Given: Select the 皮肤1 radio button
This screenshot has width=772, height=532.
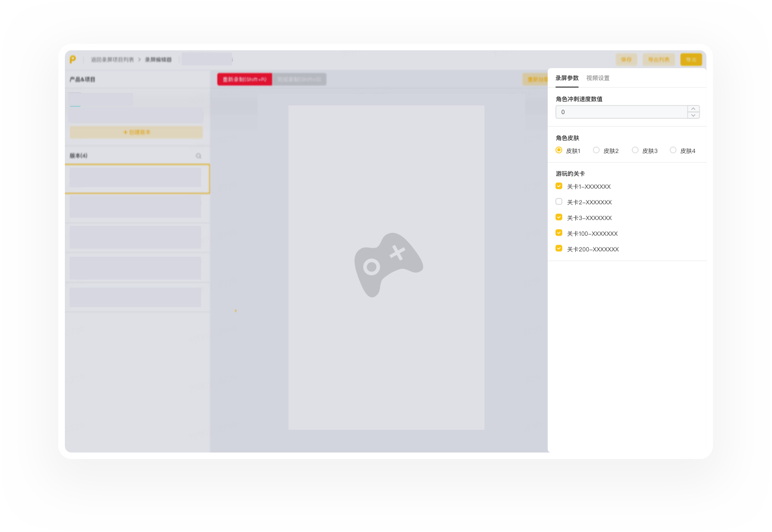Looking at the screenshot, I should pos(559,150).
